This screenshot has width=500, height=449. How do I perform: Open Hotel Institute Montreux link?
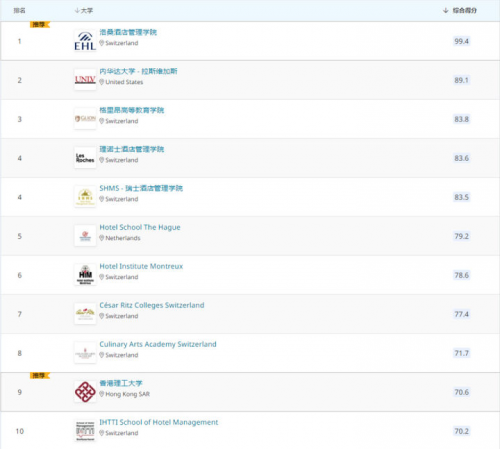click(x=141, y=266)
